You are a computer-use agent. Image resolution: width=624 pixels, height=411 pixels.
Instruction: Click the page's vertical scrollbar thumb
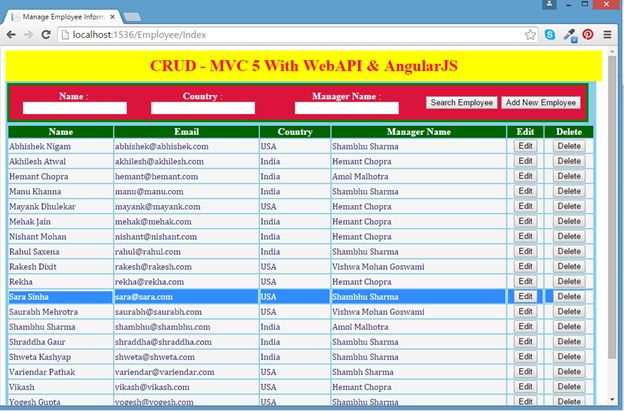pos(612,207)
